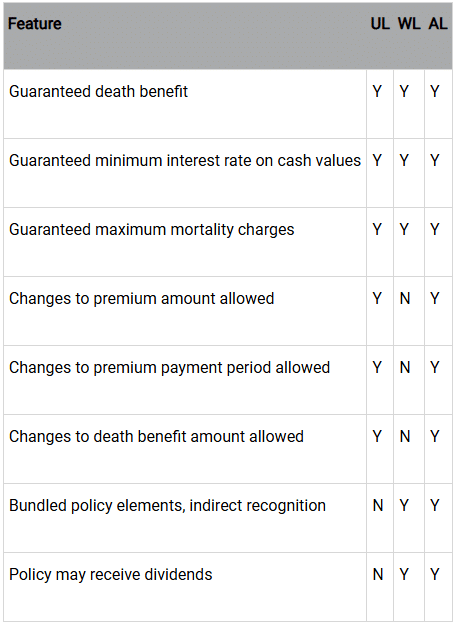This screenshot has width=457, height=625.
Task: Click Changes to premium amount allowed text
Action: [x=141, y=299]
